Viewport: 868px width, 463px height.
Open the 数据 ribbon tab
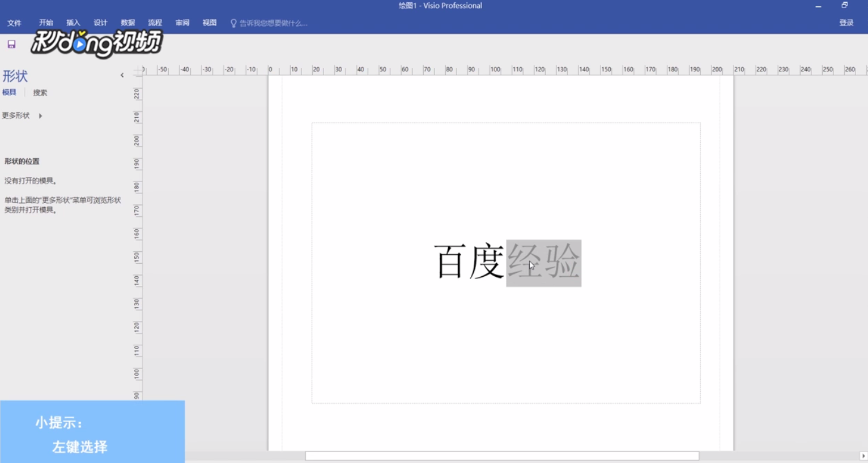[127, 23]
